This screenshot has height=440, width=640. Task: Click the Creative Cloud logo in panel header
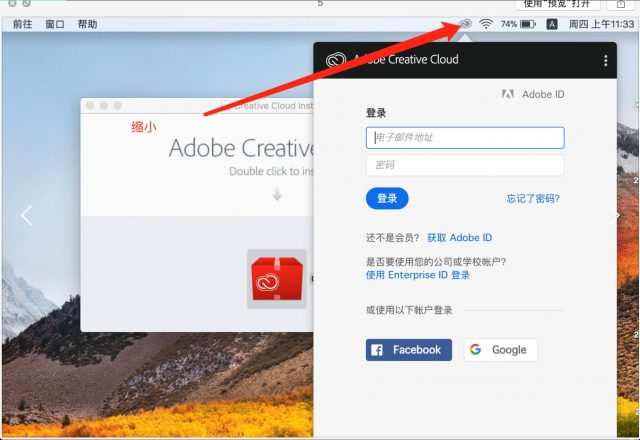click(336, 60)
